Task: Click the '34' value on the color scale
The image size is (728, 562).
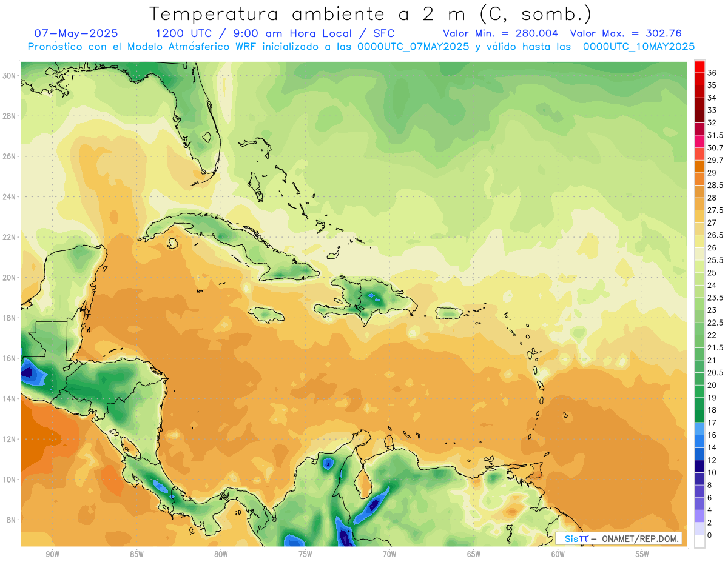Action: 712,98
